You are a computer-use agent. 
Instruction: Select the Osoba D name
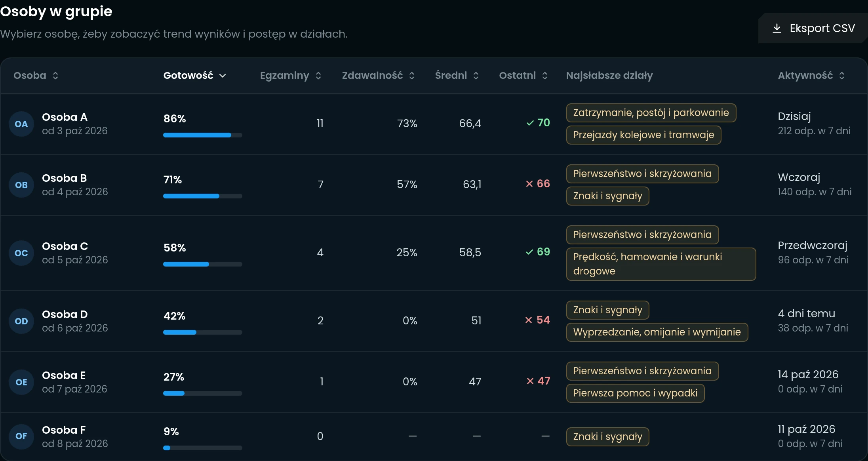[65, 314]
